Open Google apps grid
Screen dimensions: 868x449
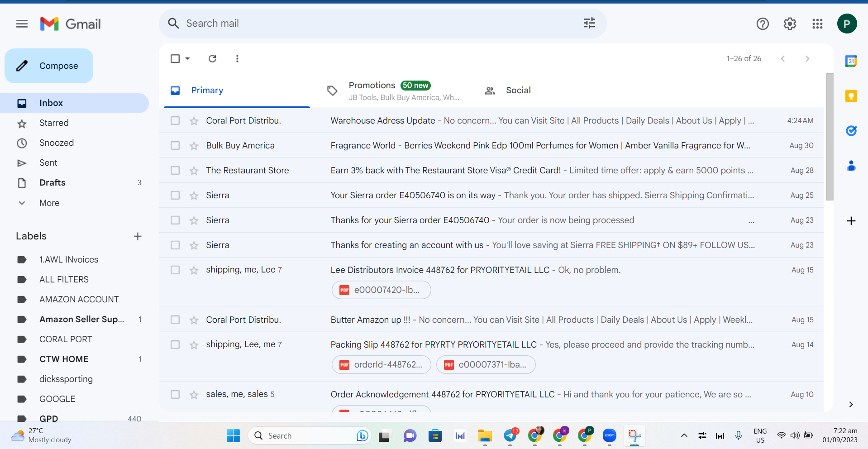tap(817, 24)
